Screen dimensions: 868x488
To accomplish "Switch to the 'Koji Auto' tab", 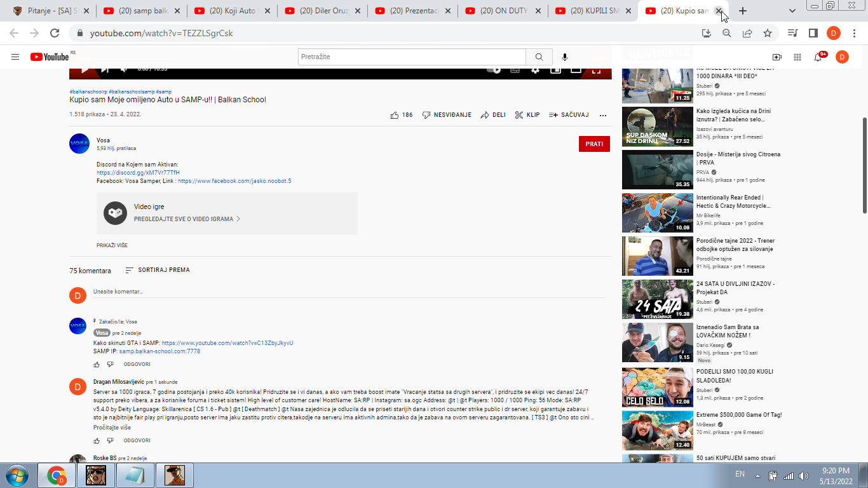I will (x=233, y=11).
